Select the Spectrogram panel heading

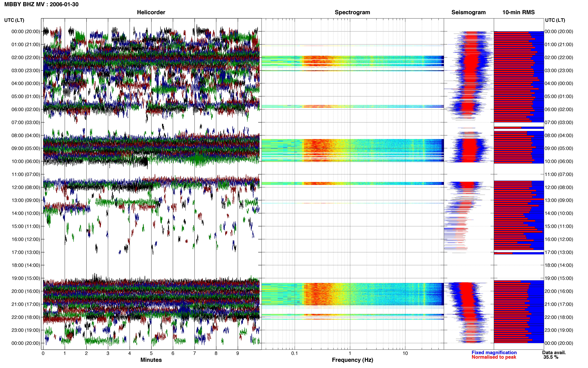[x=352, y=12]
